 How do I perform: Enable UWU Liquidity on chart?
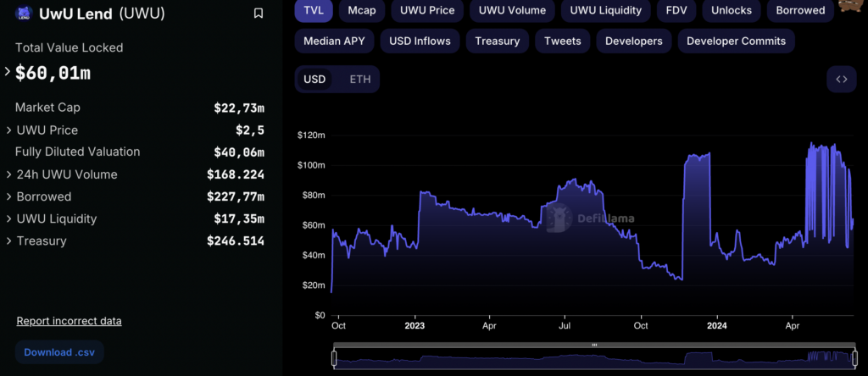tap(605, 10)
